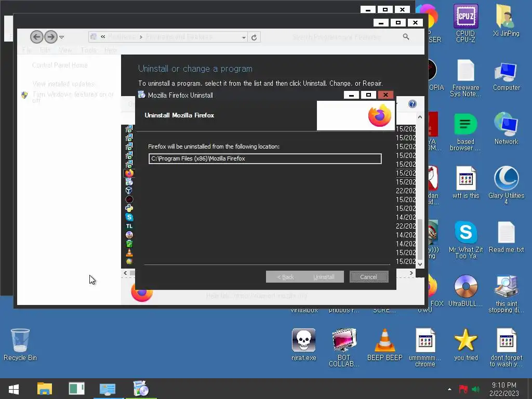Open View installed updates link
Screen dimensions: 532x399
(x=64, y=84)
